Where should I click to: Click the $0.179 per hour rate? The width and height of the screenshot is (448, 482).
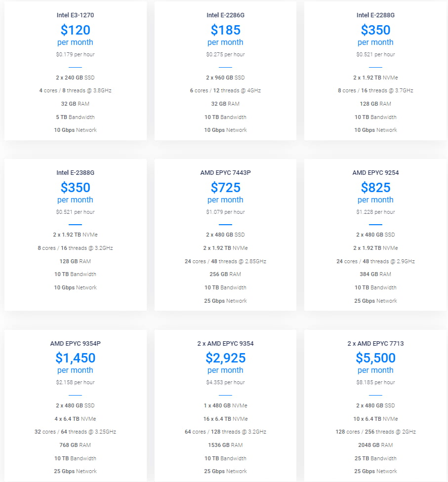[75, 54]
